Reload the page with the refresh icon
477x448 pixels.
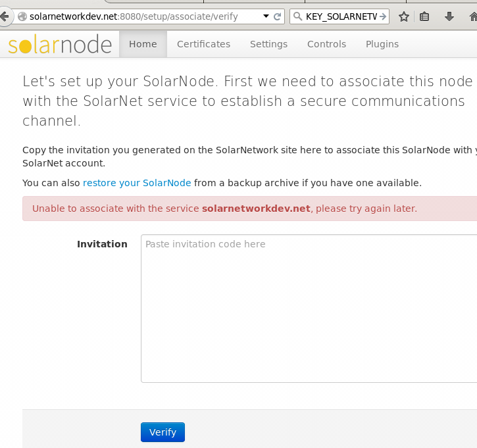click(277, 16)
